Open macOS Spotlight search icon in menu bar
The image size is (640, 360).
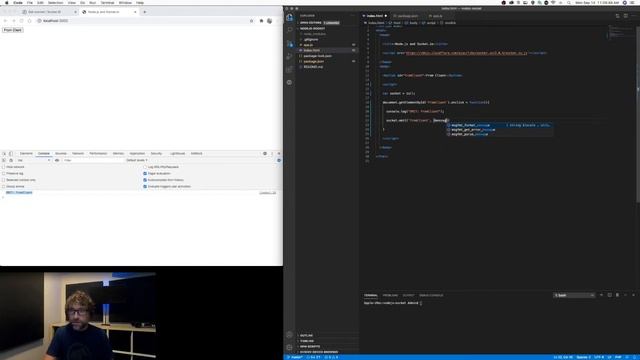pos(569,3)
